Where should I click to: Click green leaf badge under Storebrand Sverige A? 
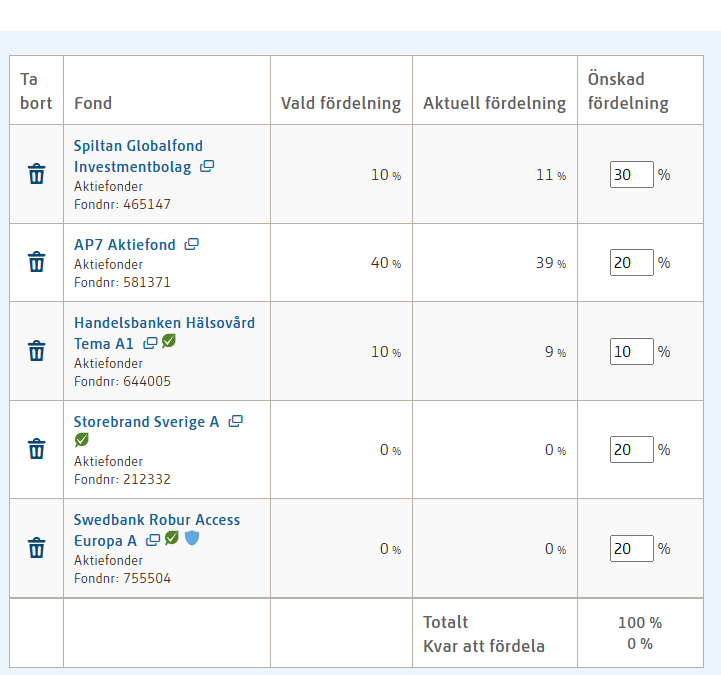coord(81,440)
